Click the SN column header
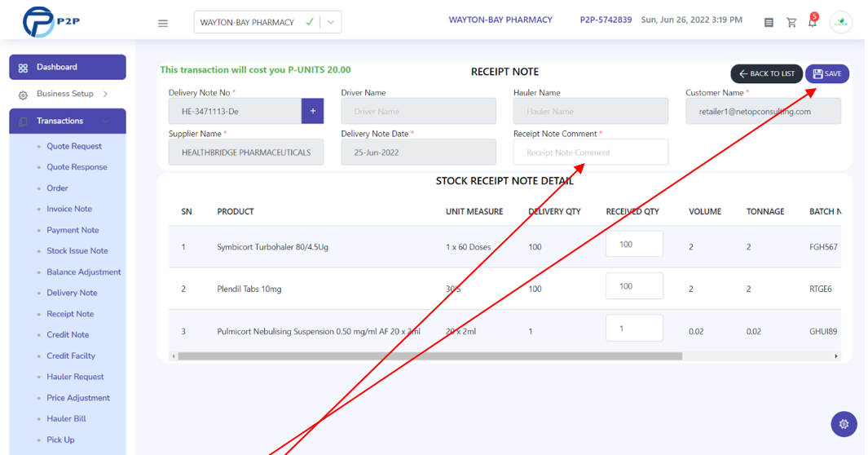Viewport: 868px width, 455px height. point(187,211)
